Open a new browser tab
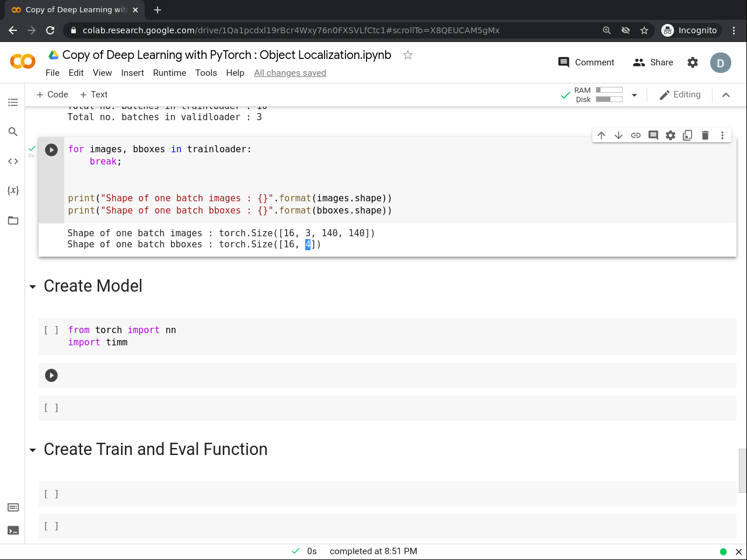The image size is (747, 560). [158, 10]
